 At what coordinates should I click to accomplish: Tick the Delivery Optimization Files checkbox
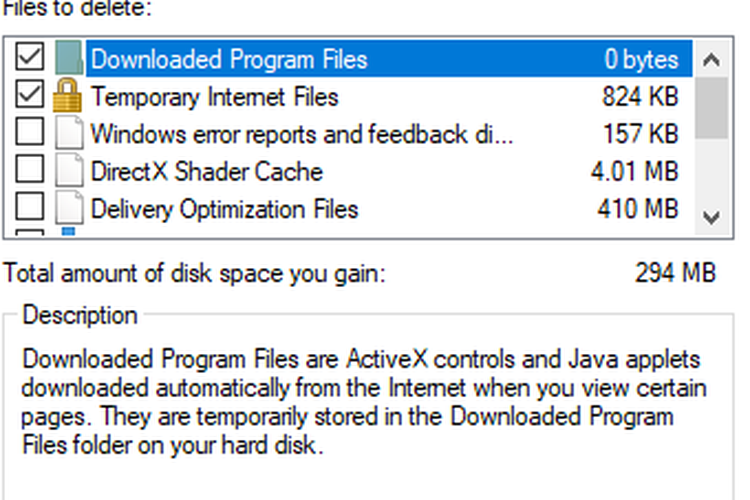pos(30,206)
